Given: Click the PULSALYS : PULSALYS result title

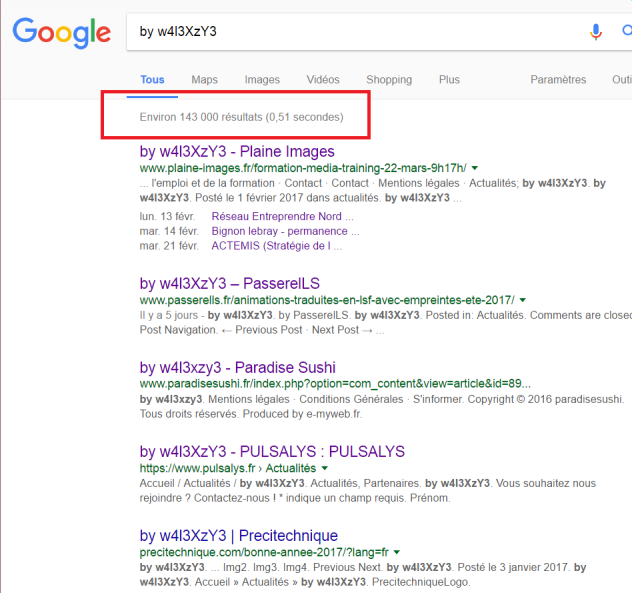Looking at the screenshot, I should 272,452.
